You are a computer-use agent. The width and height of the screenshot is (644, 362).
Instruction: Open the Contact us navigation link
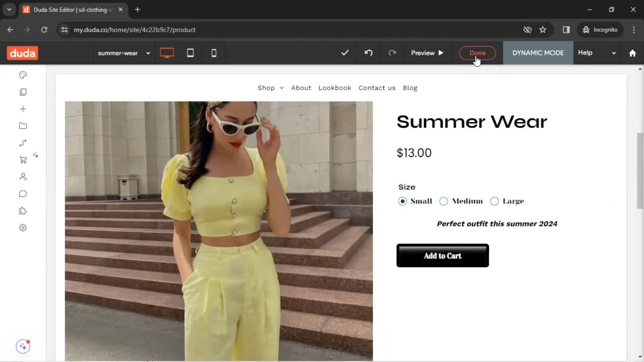(x=377, y=88)
